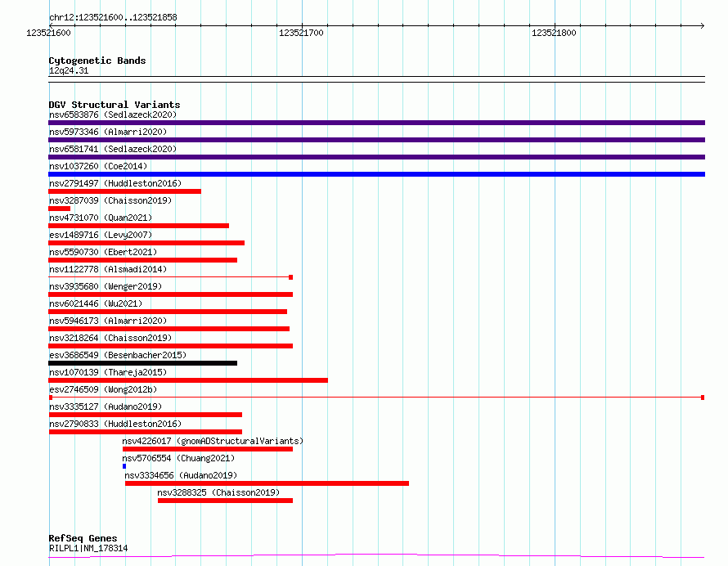Screen dimensions: 728x566
Task: Click the small blue nsv5706554 marker
Action: 124,466
